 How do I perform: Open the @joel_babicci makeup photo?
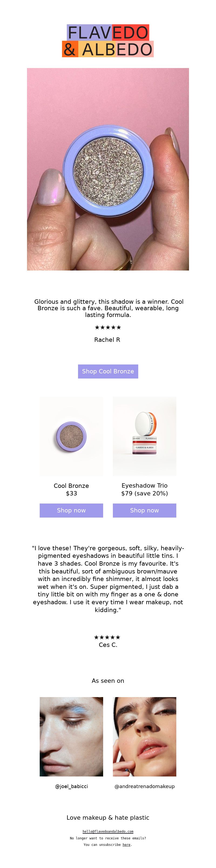(x=72, y=737)
